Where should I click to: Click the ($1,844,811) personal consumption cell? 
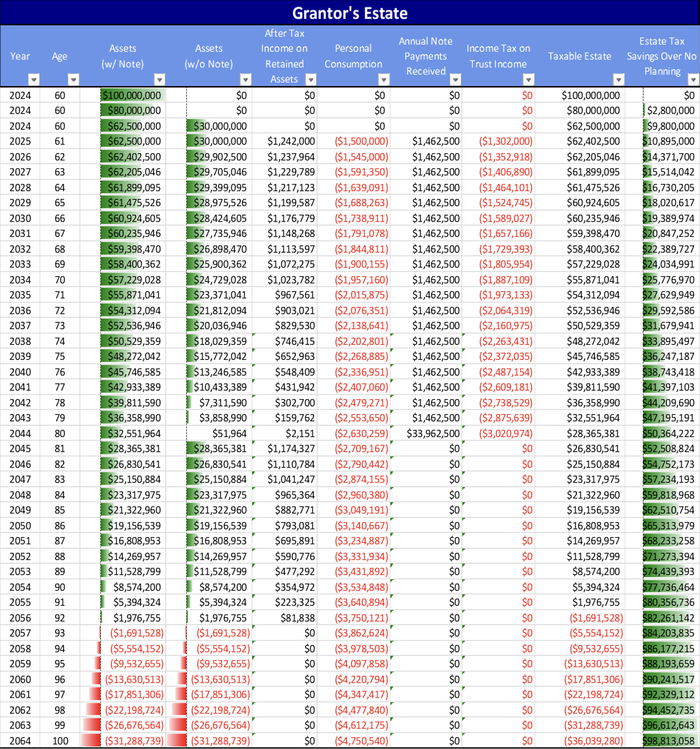(x=353, y=250)
